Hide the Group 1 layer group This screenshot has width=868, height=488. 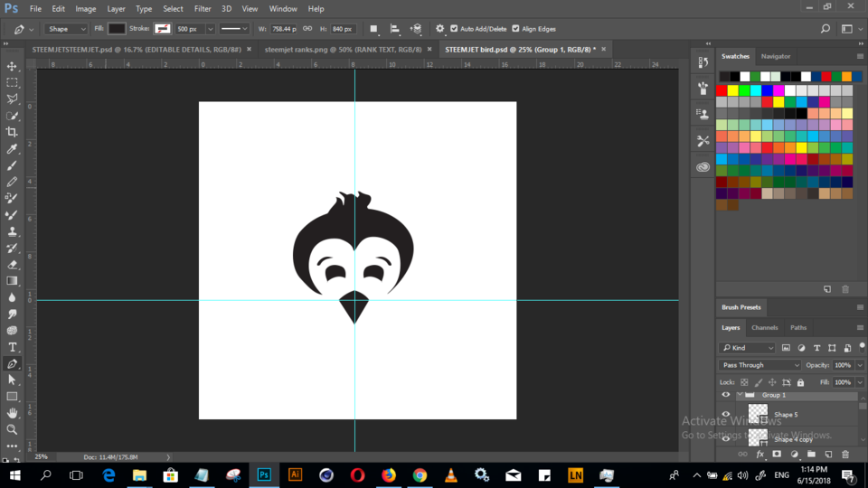726,395
